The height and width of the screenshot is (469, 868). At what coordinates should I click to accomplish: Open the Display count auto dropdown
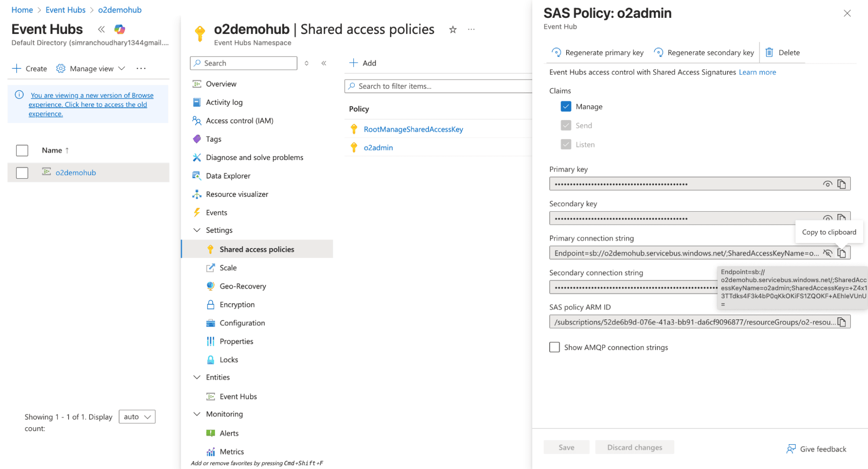click(137, 417)
